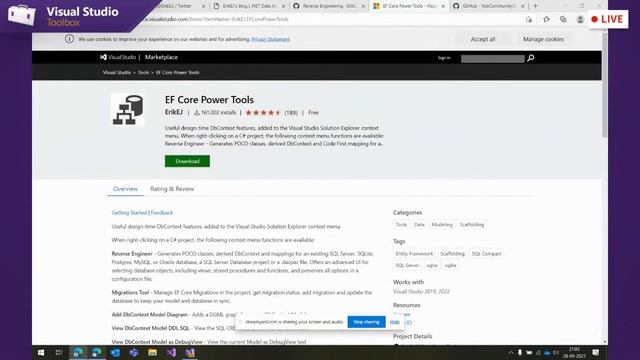
Task: Open File Explorer from the taskbar
Action: (x=153, y=353)
